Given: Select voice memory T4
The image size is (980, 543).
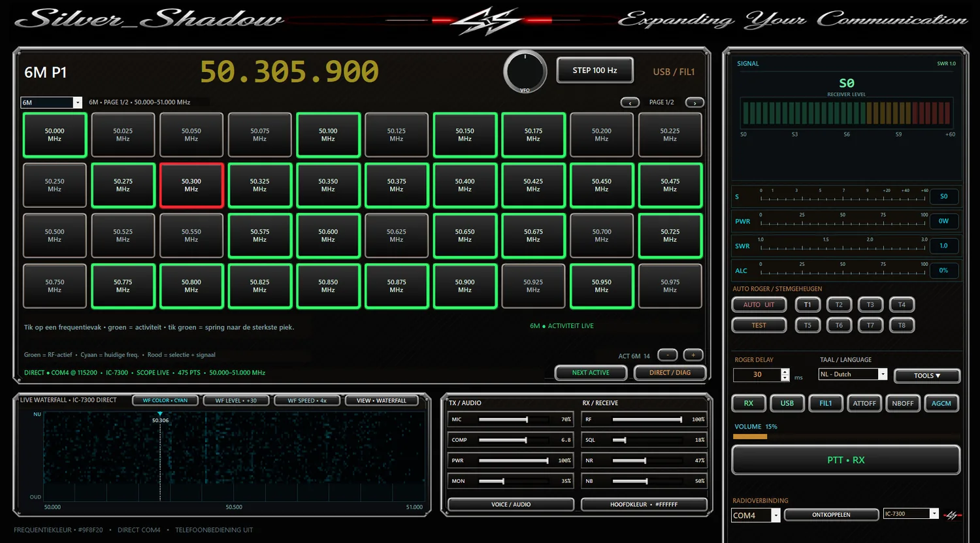Looking at the screenshot, I should point(902,304).
